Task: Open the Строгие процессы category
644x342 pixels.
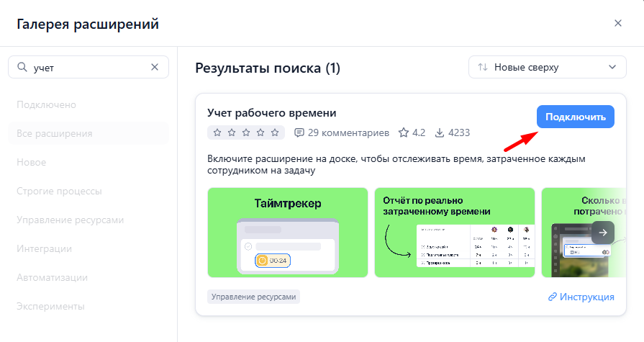Action: (x=59, y=191)
